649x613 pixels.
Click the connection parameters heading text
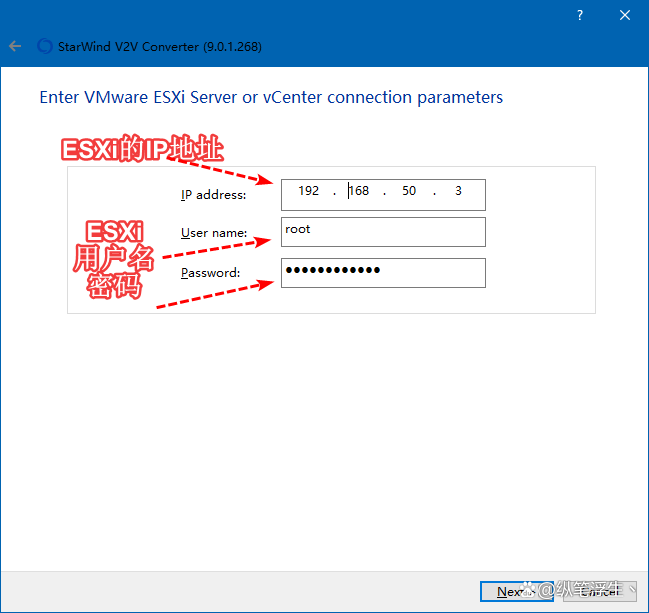[271, 98]
